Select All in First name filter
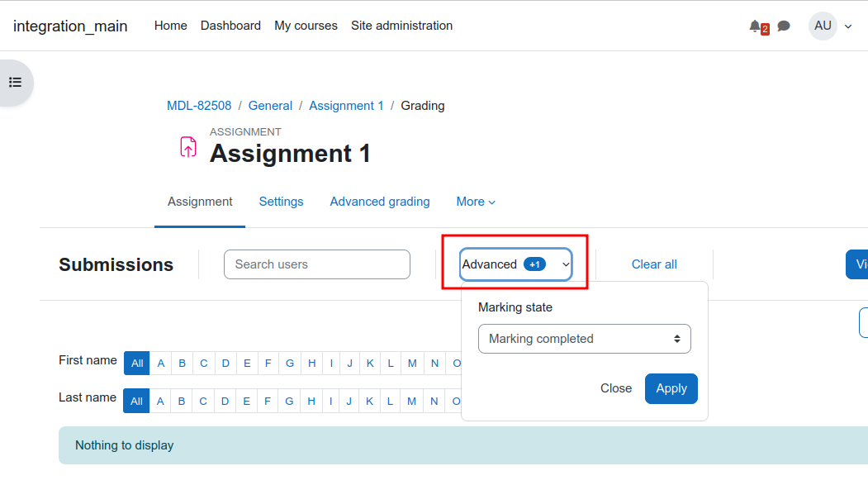The height and width of the screenshot is (485, 868). coord(137,364)
